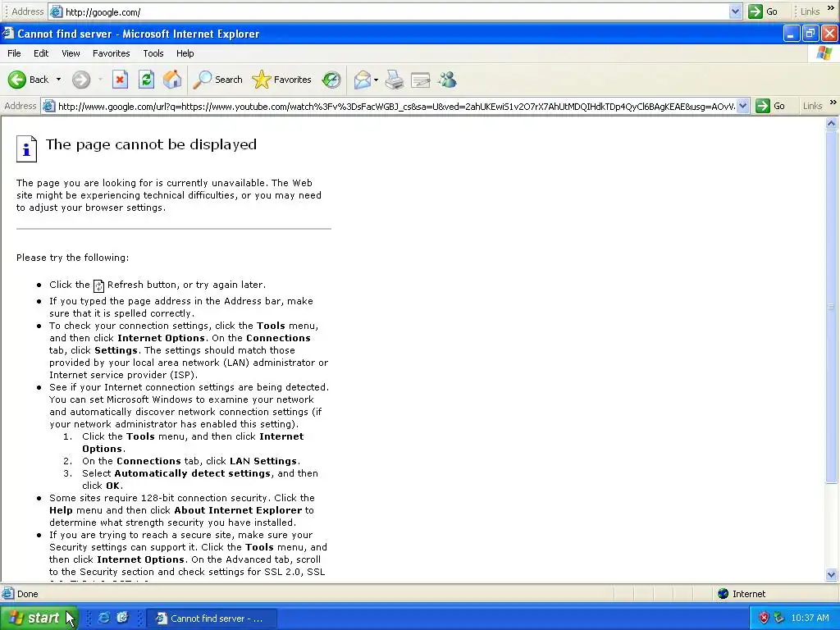Click the Windows flag logo throbber

tap(824, 53)
